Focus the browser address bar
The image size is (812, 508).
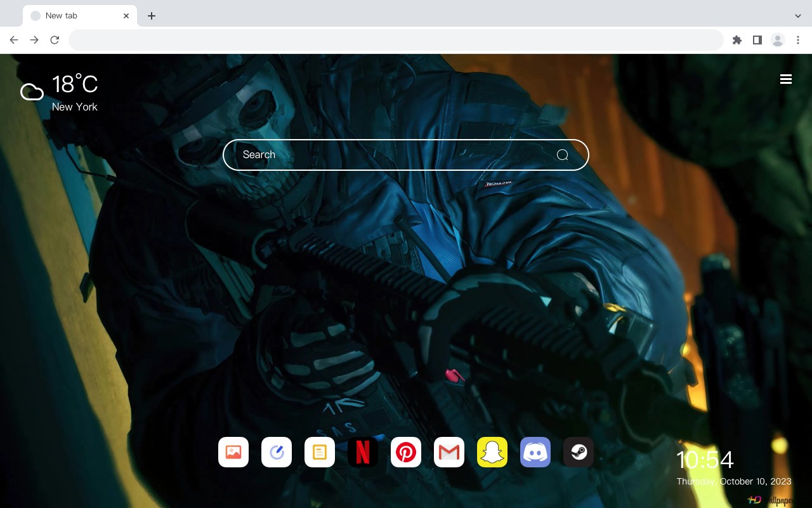[396, 40]
